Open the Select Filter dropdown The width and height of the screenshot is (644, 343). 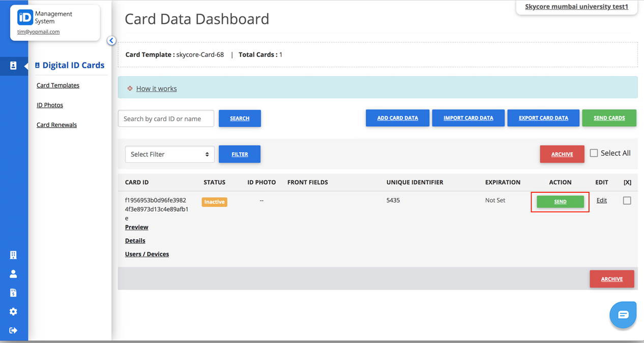(x=170, y=154)
